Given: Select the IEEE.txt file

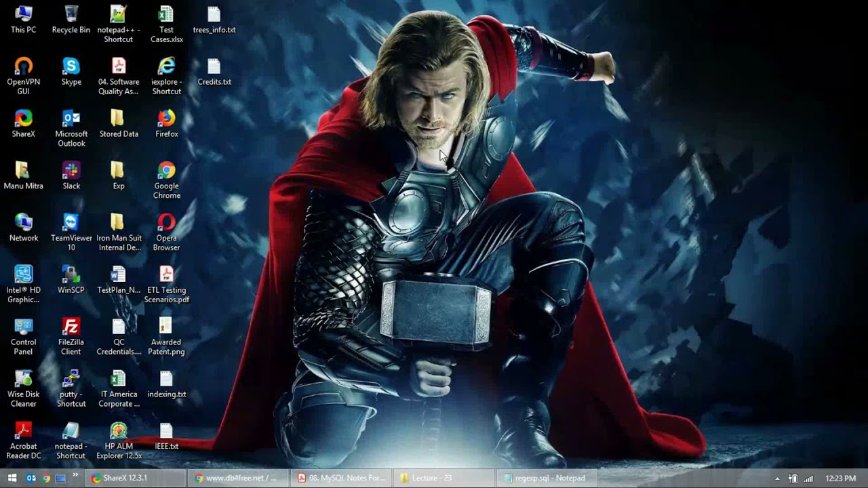Looking at the screenshot, I should tap(166, 436).
